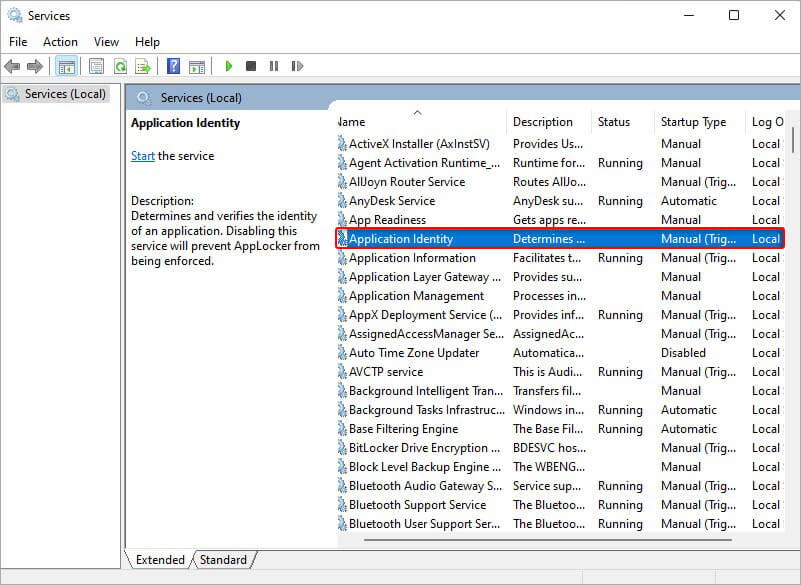Image resolution: width=801 pixels, height=585 pixels.
Task: Select ActiveX Installer (AxInstSV) row
Action: (x=560, y=144)
